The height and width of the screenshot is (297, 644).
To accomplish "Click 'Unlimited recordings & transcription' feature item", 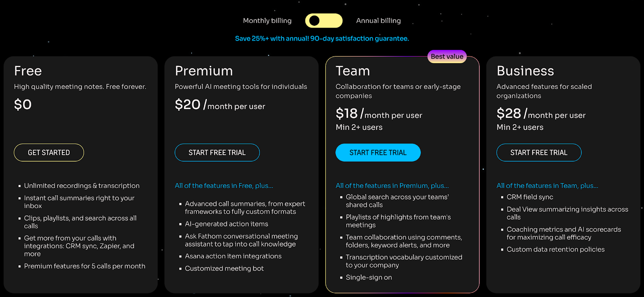I will pos(82,186).
